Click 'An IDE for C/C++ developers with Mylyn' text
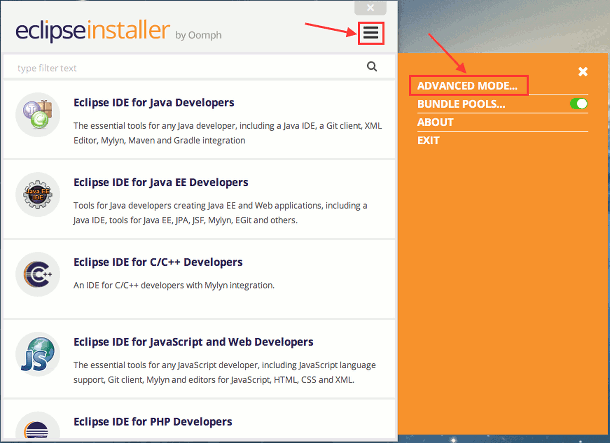610x443 pixels. pyautogui.click(x=174, y=285)
